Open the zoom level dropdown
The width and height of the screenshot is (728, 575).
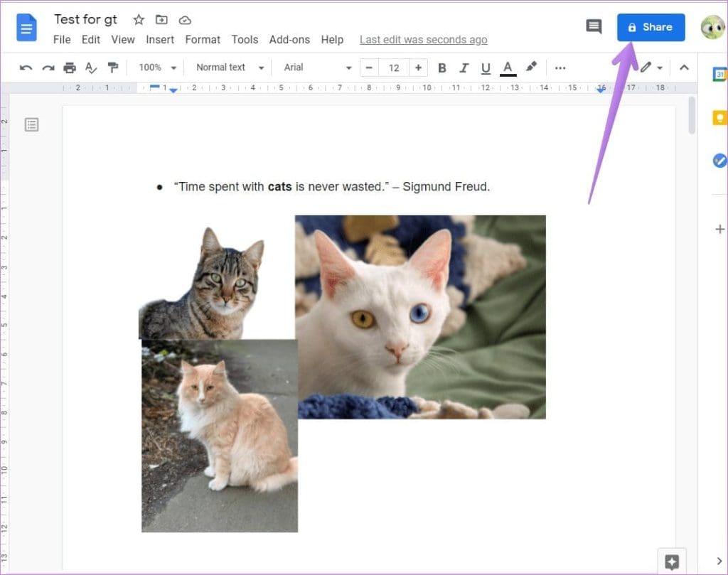click(x=156, y=67)
